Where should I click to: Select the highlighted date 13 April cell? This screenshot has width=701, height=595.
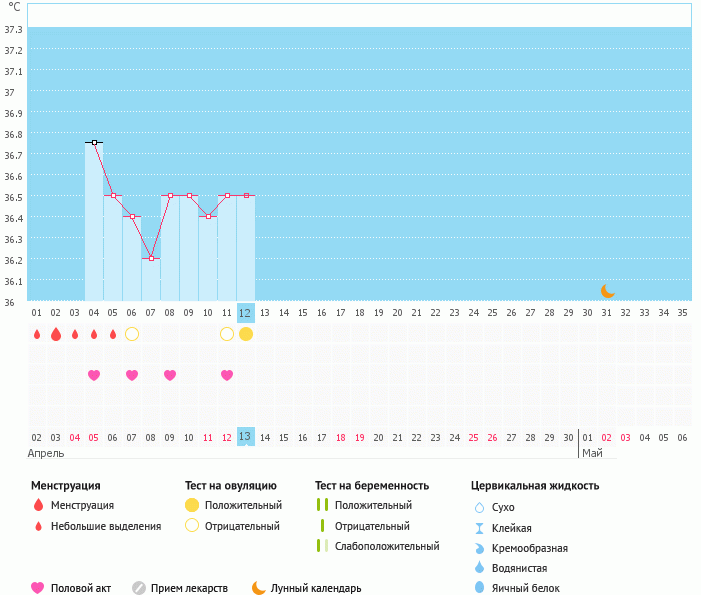click(x=246, y=437)
